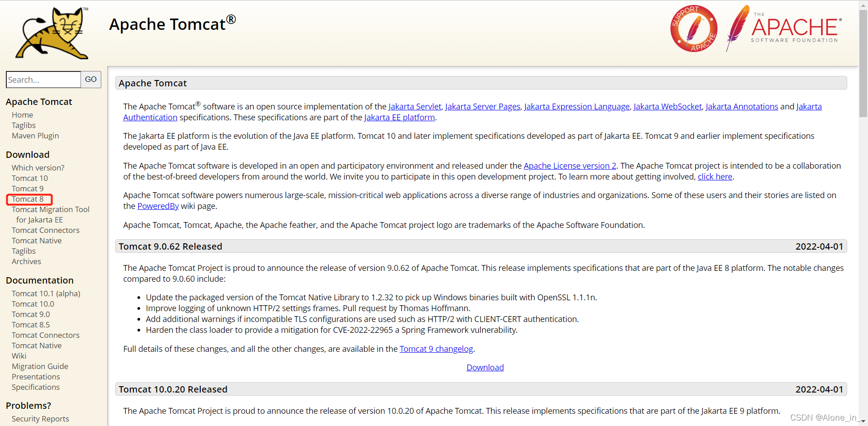Follow the Jakarta EE platform link

(x=400, y=117)
